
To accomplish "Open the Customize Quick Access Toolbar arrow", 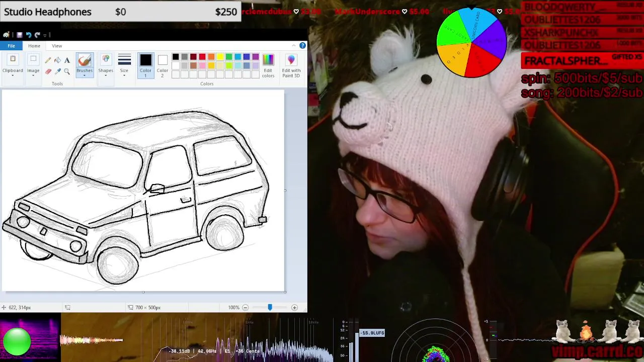I will [45, 35].
